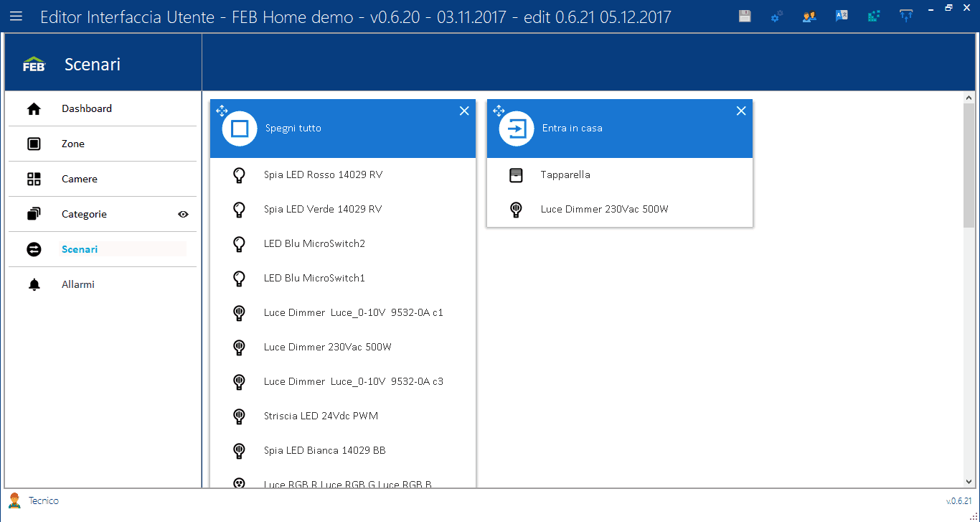This screenshot has width=980, height=522.
Task: Click the FEB logo in the header
Action: pos(34,65)
